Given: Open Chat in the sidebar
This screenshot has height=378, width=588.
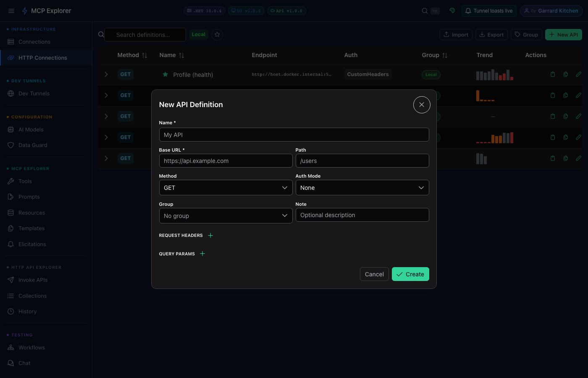Looking at the screenshot, I should coord(46,363).
